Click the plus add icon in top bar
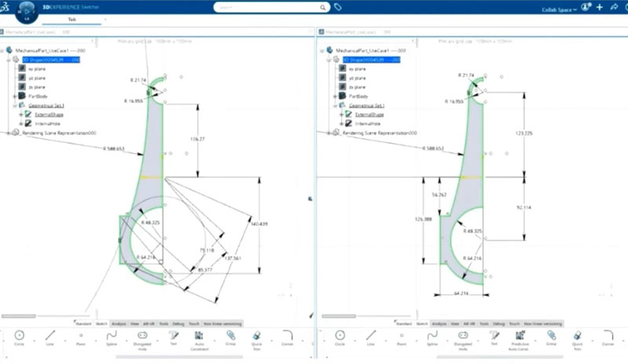This screenshot has width=628, height=364. [x=600, y=7]
